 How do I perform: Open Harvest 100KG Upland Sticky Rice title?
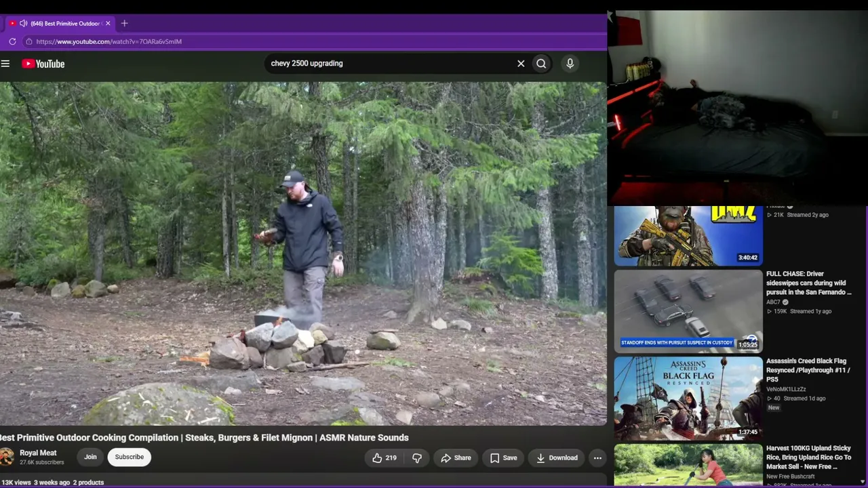(x=808, y=457)
